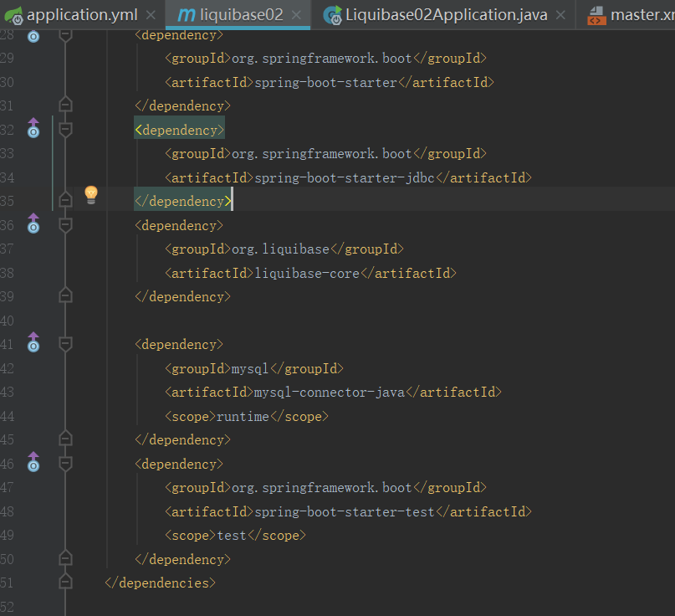Screen dimensions: 675x616
Task: Click the gutter dependency icon on line 28
Action: (x=33, y=37)
